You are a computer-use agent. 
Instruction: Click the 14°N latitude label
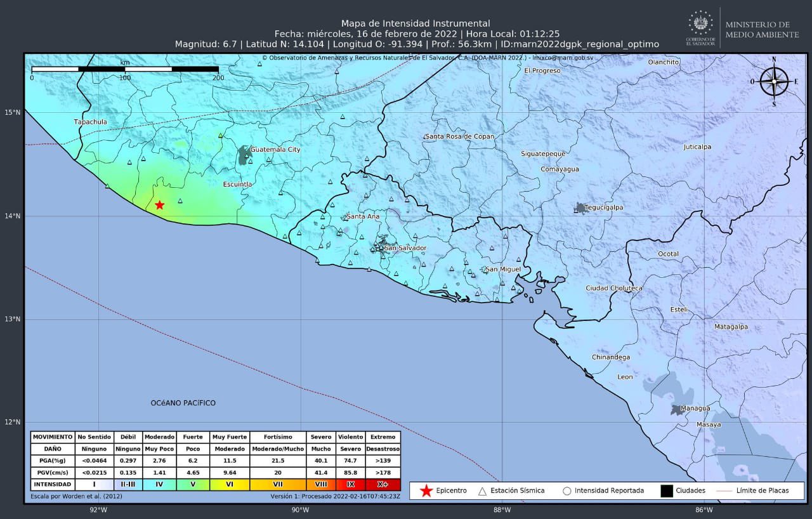pyautogui.click(x=13, y=216)
